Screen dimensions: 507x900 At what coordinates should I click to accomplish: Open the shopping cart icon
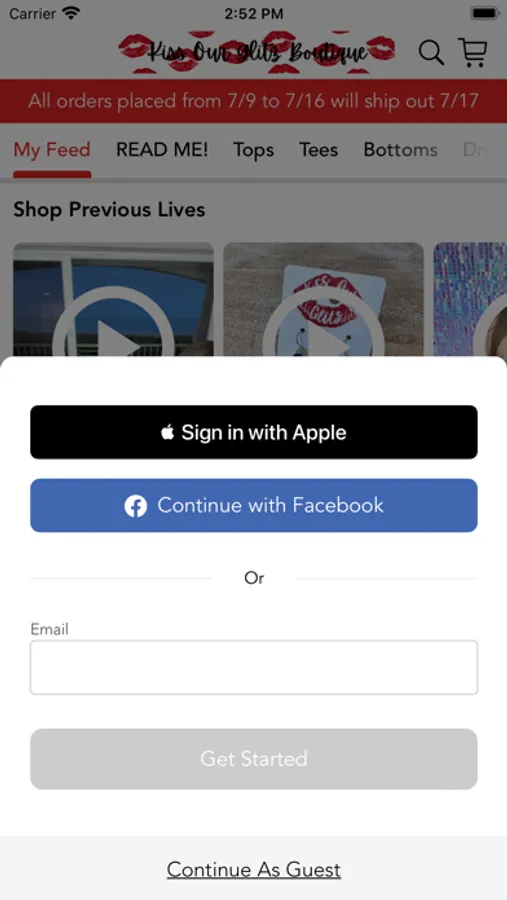pyautogui.click(x=473, y=52)
